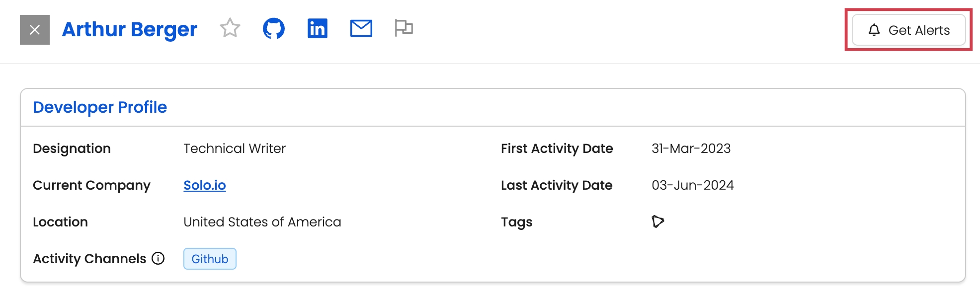Viewport: 980px width, 293px height.
Task: Open the LinkedIn profile icon
Action: point(318,28)
